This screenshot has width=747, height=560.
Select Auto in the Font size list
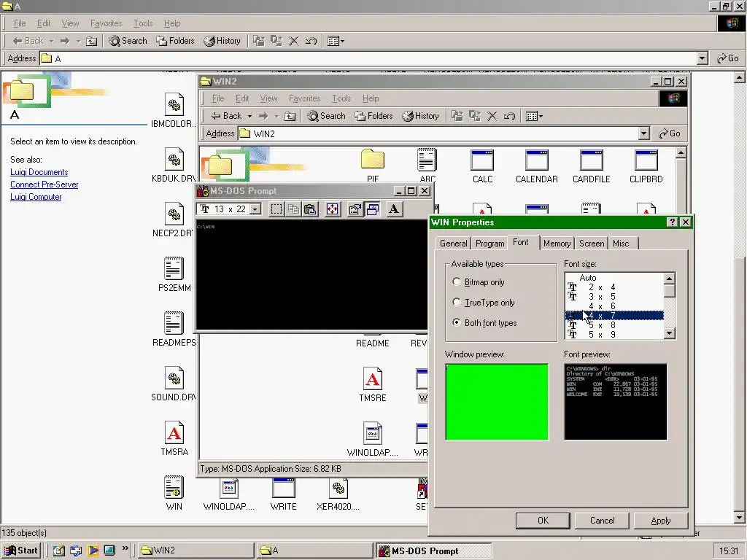pyautogui.click(x=614, y=278)
